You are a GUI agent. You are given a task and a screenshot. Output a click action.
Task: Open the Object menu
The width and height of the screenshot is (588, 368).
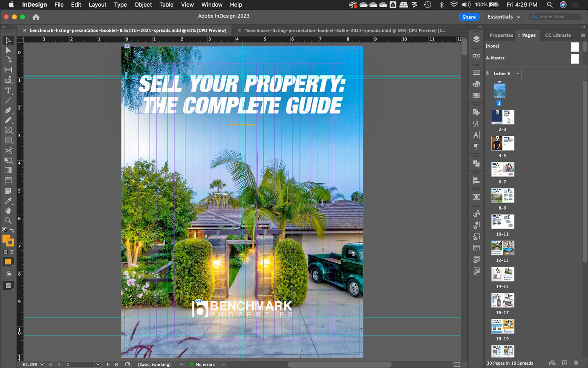click(143, 5)
